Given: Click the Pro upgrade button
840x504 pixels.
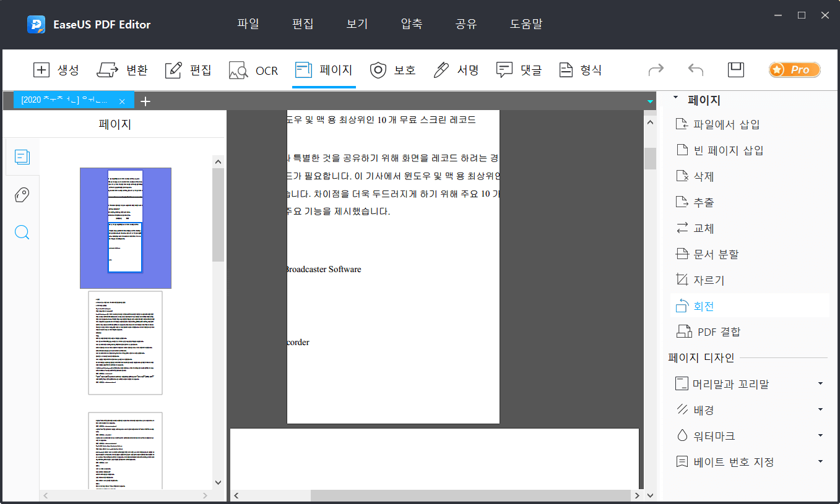Looking at the screenshot, I should (794, 69).
